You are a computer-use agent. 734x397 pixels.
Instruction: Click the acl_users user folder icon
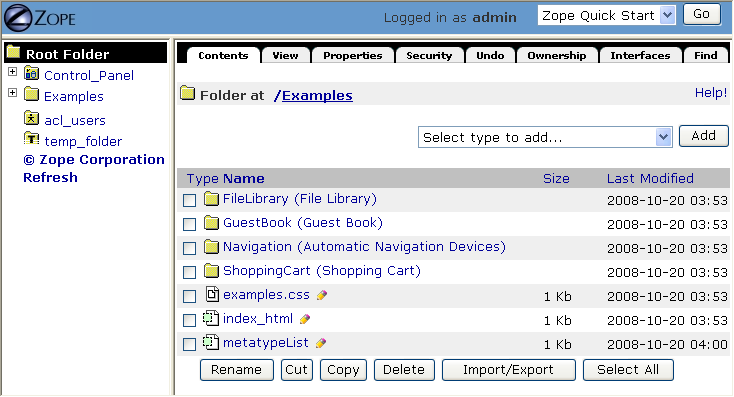tap(31, 118)
